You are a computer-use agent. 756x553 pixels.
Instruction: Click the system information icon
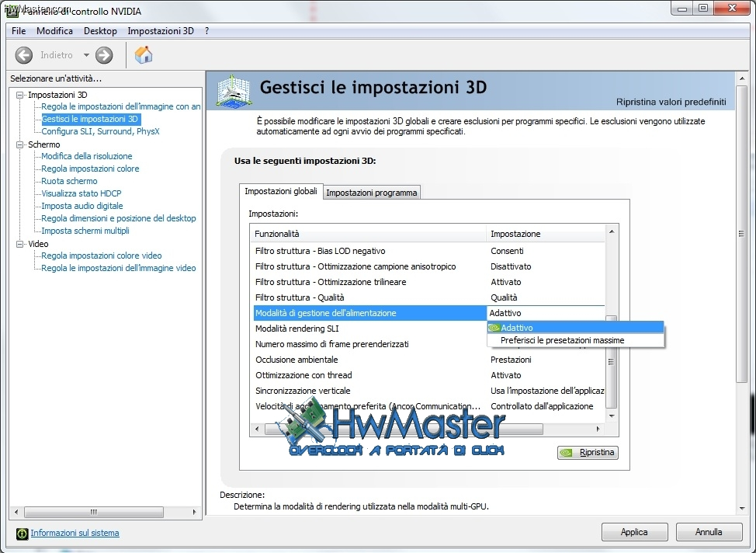(x=22, y=534)
